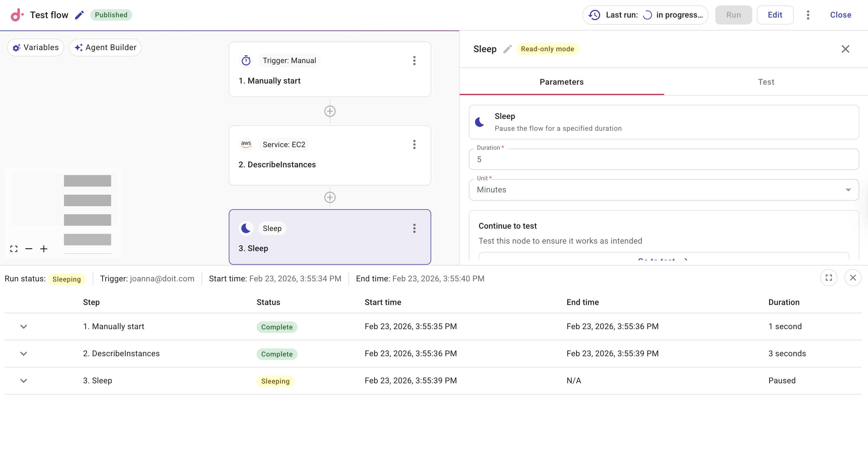
Task: Click the Edit button
Action: tap(775, 15)
